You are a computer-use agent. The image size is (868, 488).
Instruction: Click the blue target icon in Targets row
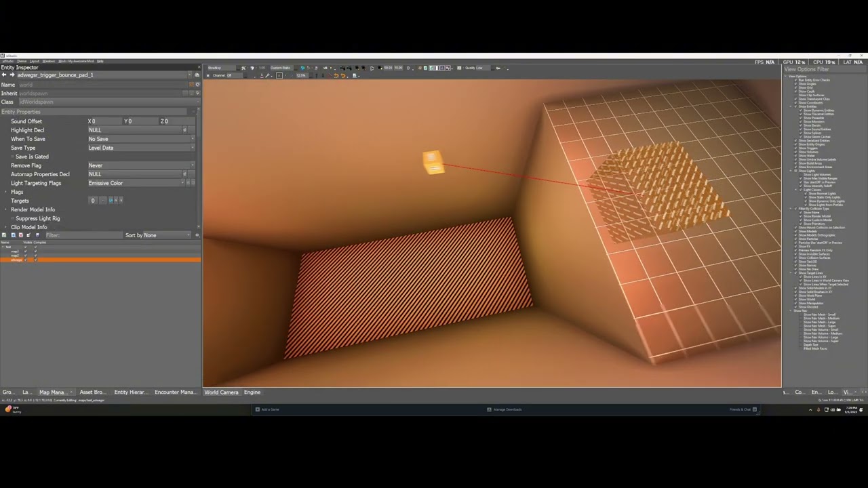pyautogui.click(x=111, y=201)
